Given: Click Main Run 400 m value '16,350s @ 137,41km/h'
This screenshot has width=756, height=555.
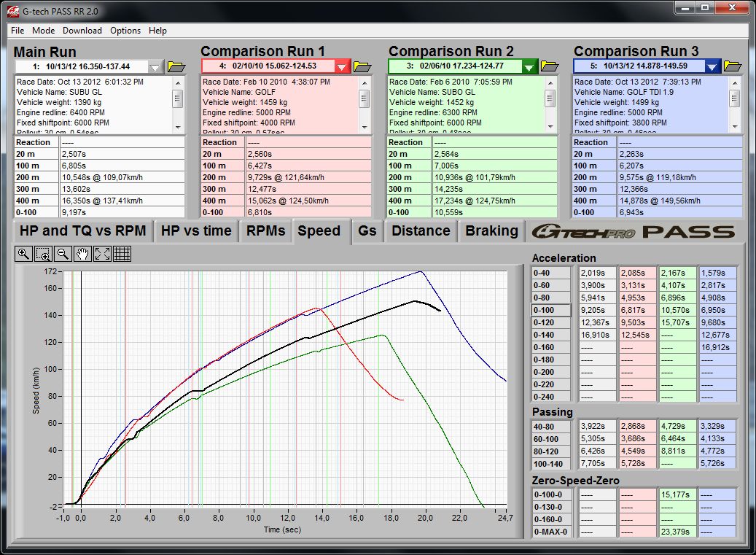Looking at the screenshot, I should click(122, 201).
